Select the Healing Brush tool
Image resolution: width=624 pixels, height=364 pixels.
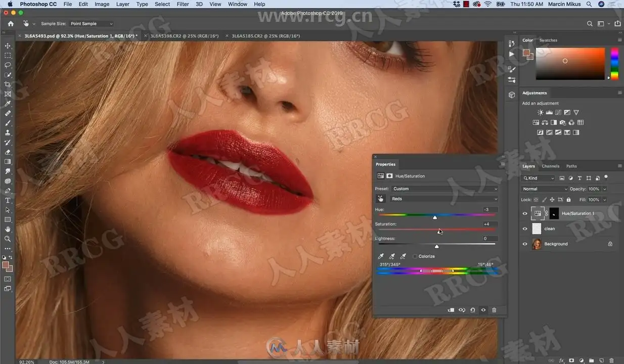point(8,113)
